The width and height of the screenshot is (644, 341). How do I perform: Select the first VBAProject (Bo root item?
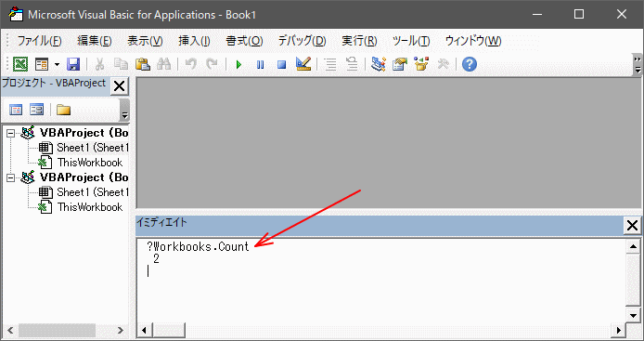click(84, 133)
